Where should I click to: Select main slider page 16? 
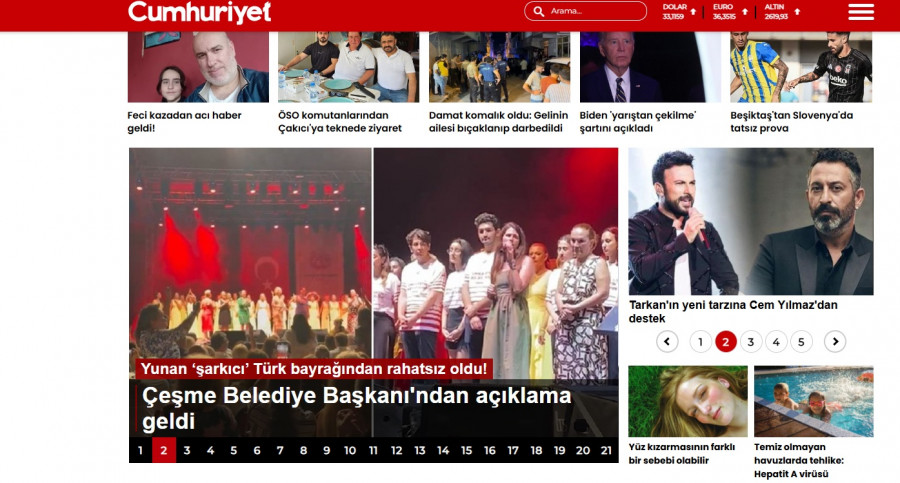point(490,450)
